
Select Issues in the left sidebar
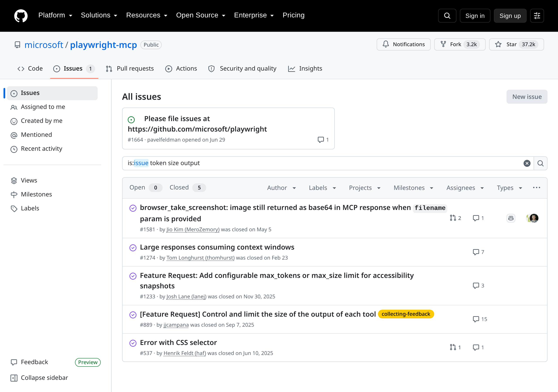pyautogui.click(x=52, y=93)
